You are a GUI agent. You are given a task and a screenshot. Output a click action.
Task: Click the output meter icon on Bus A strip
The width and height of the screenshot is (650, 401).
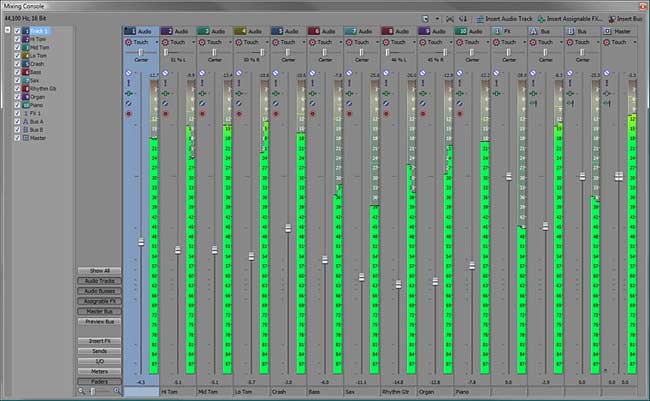(x=534, y=103)
